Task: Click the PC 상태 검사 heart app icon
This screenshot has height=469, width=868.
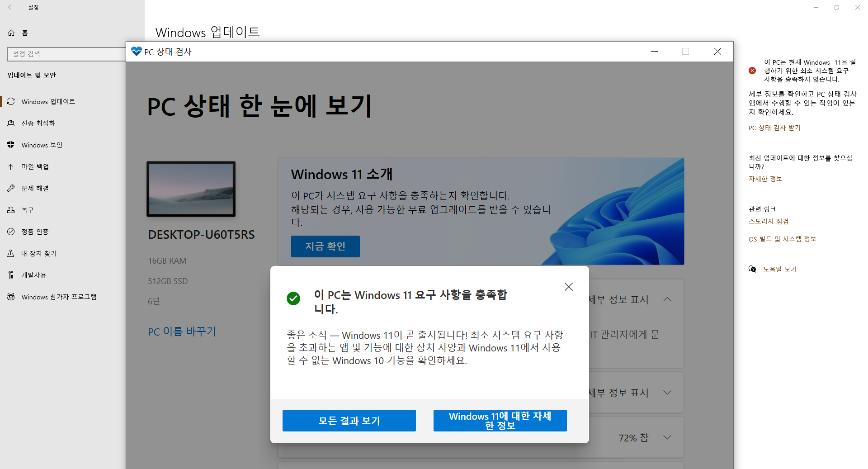Action: pos(136,51)
